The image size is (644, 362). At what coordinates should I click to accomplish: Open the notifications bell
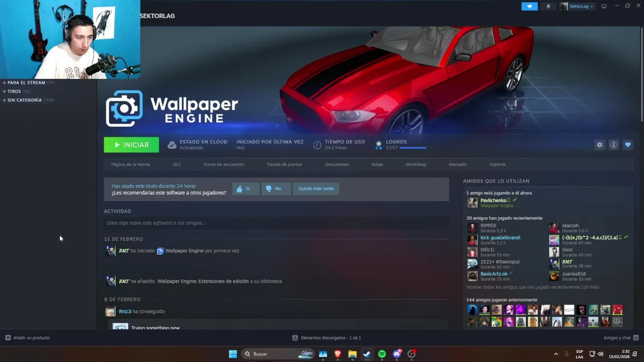point(548,6)
